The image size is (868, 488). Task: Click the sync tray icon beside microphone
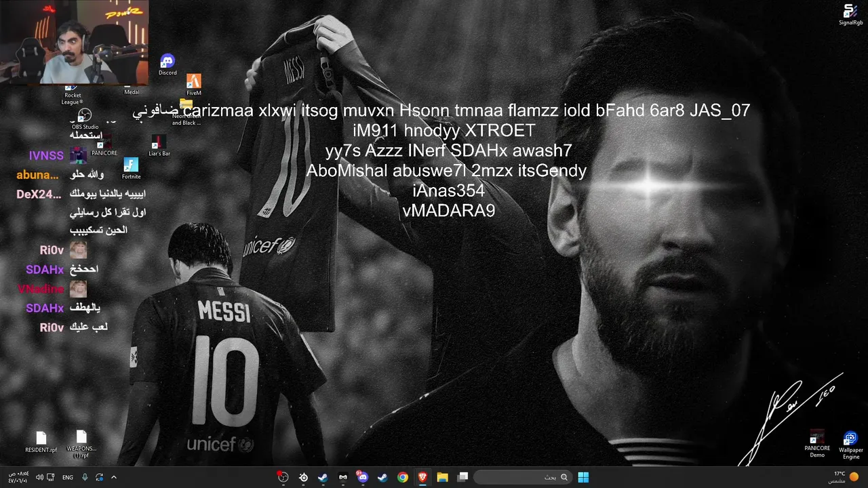pos(100,477)
